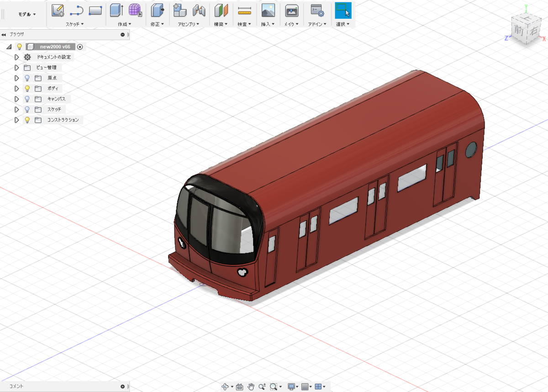The width and height of the screenshot is (548, 392).
Task: Hide the コンストラクション folder via its lightbulb
Action: pos(27,120)
